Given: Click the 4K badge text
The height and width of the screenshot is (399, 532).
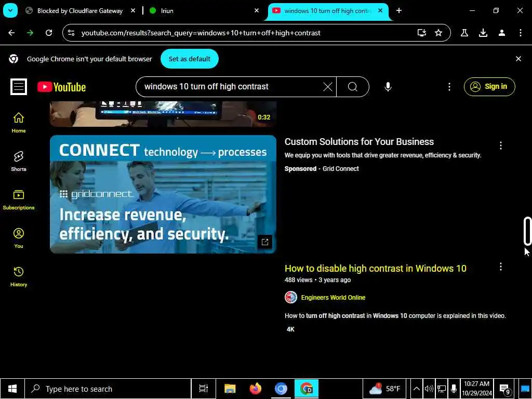Looking at the screenshot, I should 290,329.
